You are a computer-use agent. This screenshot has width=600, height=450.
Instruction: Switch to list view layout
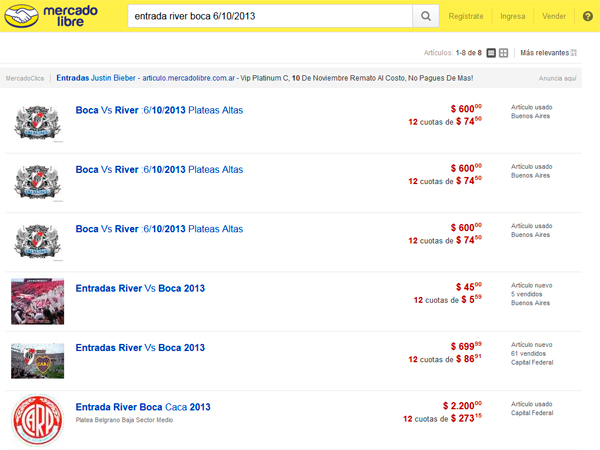(x=490, y=53)
